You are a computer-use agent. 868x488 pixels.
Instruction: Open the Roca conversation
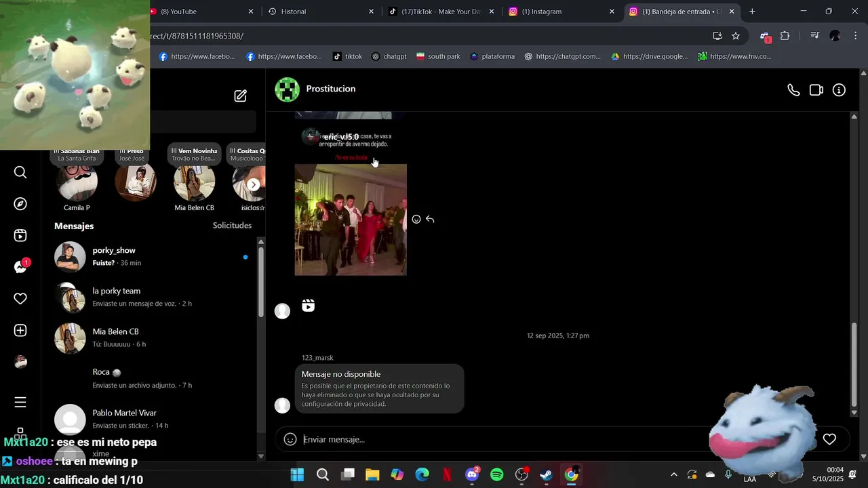153,379
